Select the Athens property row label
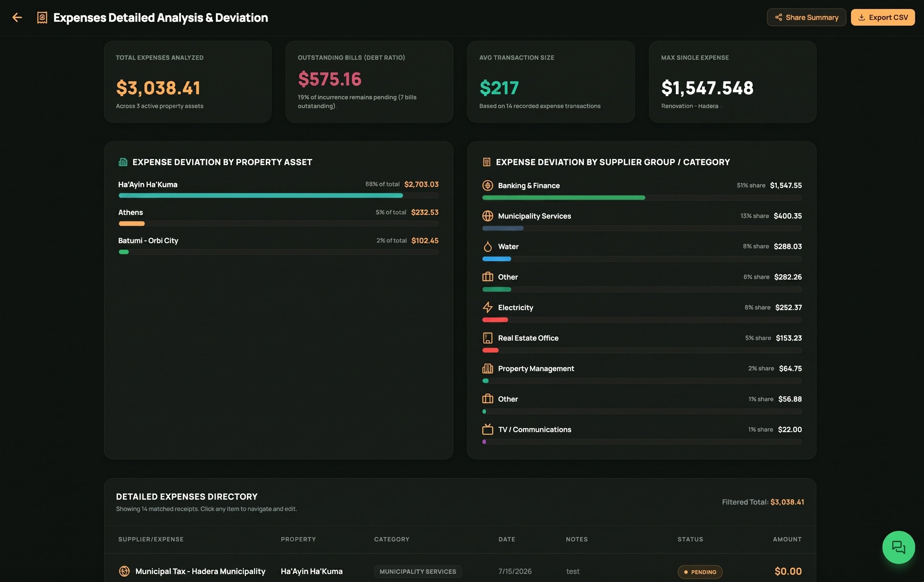The image size is (924, 582). (x=130, y=212)
